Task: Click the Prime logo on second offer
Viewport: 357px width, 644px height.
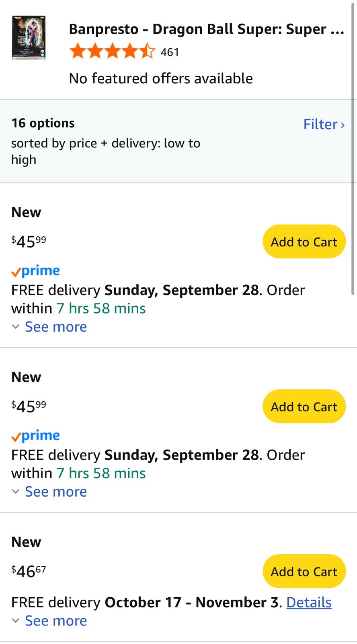Action: point(36,436)
